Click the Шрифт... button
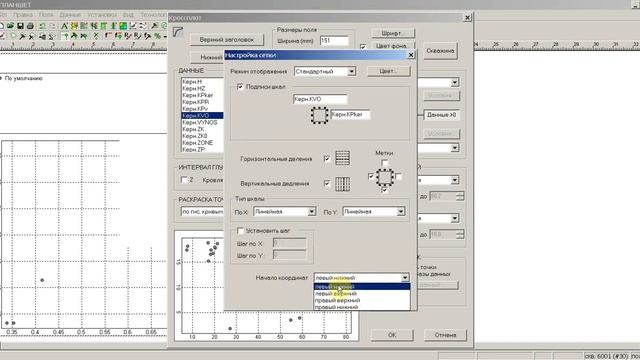 [393, 33]
